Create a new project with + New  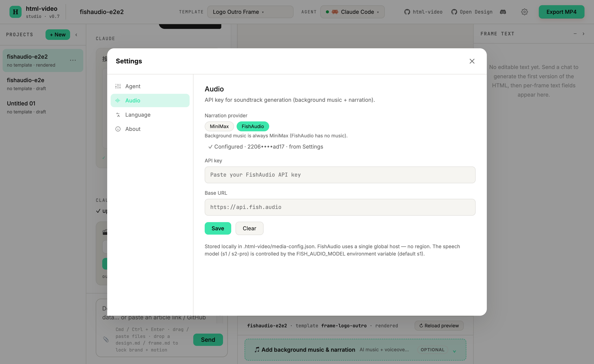58,35
